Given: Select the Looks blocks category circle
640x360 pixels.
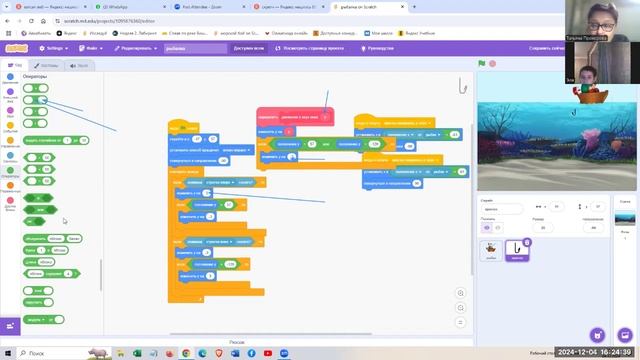Looking at the screenshot, I should pyautogui.click(x=10, y=92).
